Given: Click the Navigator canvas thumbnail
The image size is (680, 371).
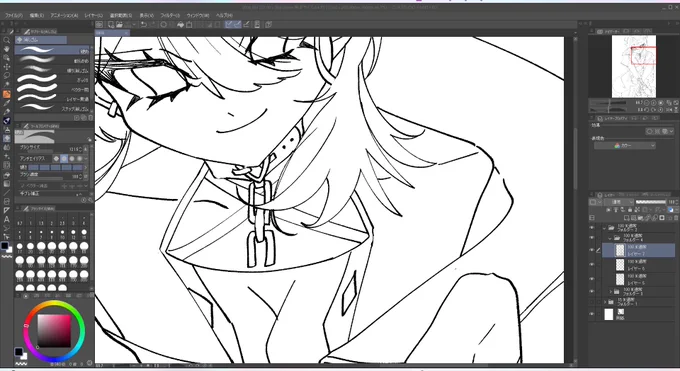Looking at the screenshot, I should point(634,66).
